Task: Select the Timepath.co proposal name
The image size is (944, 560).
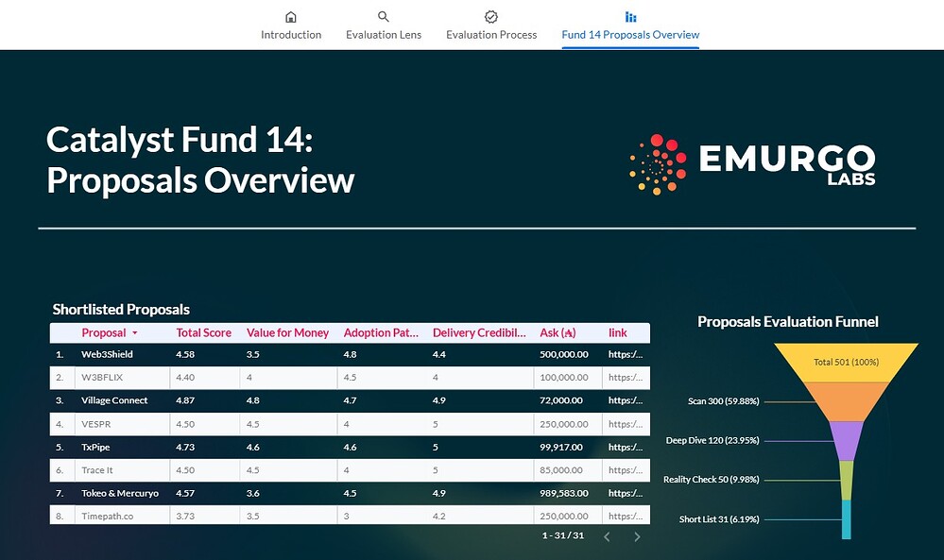Action: click(108, 517)
